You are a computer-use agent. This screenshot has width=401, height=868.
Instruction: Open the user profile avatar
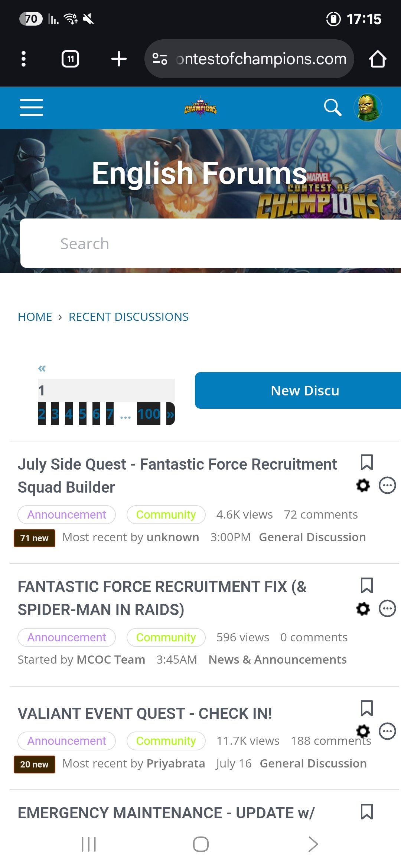click(368, 108)
